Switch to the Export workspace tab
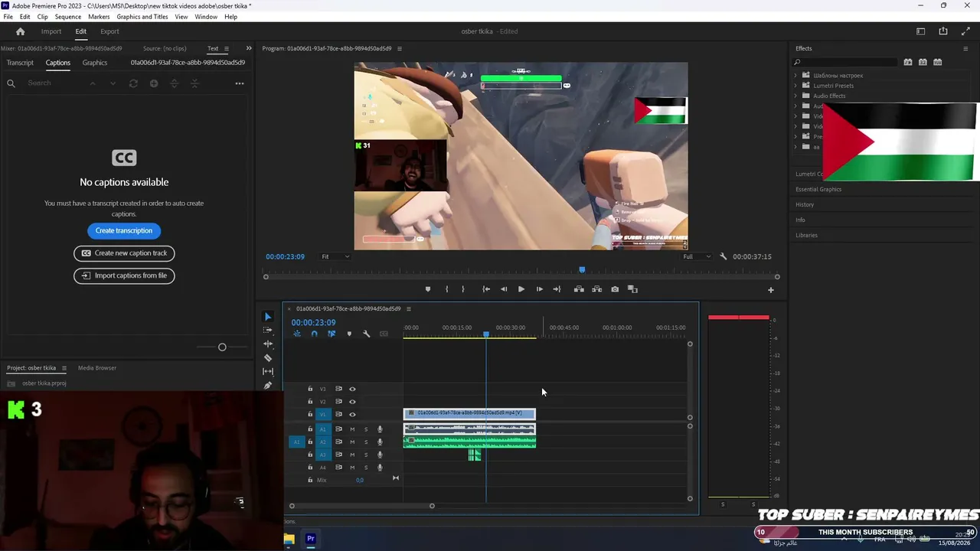980x551 pixels. pyautogui.click(x=109, y=31)
